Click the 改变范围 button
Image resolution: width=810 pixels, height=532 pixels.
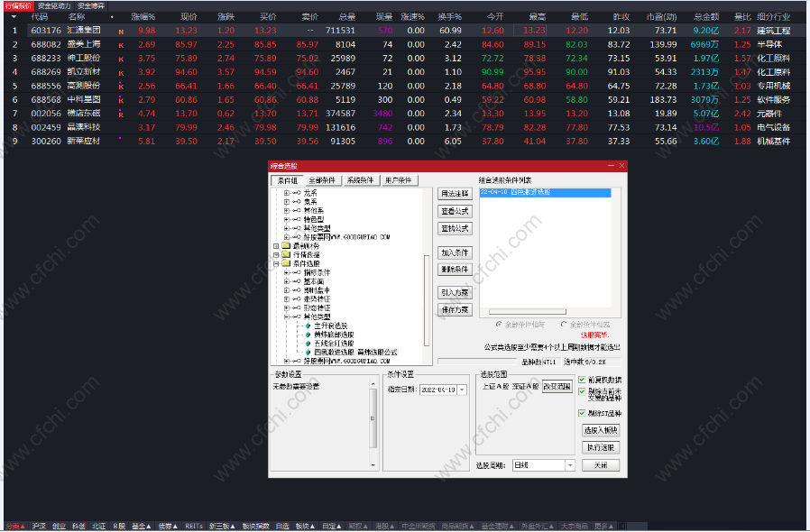point(557,386)
